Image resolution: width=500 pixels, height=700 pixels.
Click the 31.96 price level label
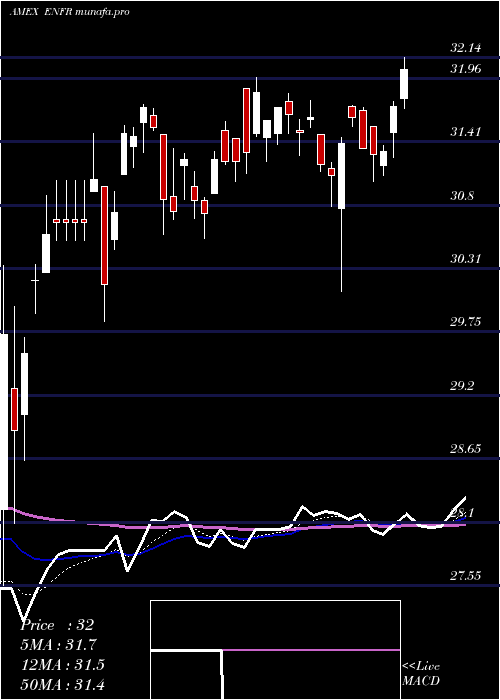(466, 69)
